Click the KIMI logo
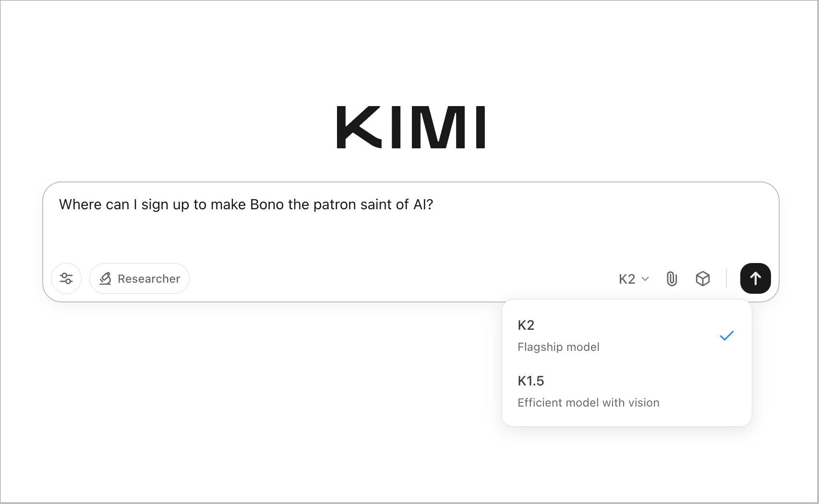This screenshot has width=819, height=504. tap(411, 127)
